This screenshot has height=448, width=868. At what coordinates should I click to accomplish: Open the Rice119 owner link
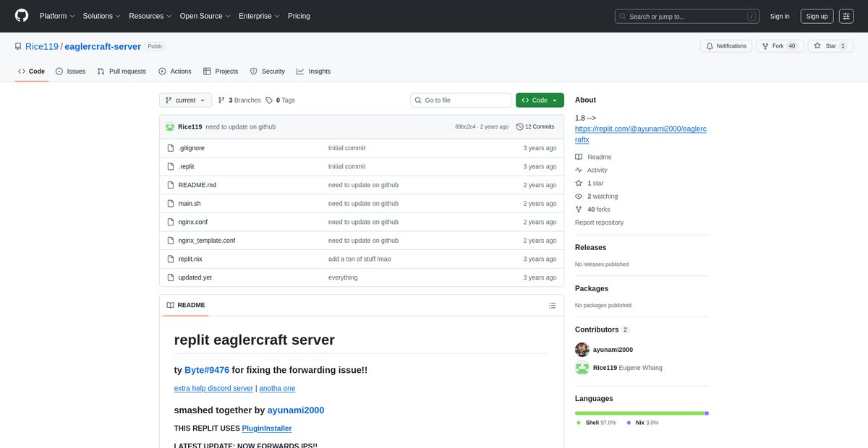click(41, 46)
